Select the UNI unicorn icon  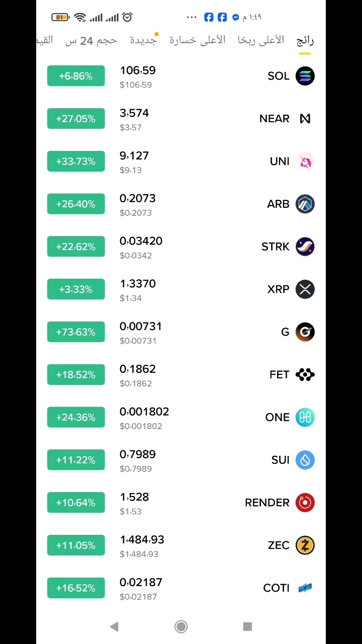[x=305, y=162]
